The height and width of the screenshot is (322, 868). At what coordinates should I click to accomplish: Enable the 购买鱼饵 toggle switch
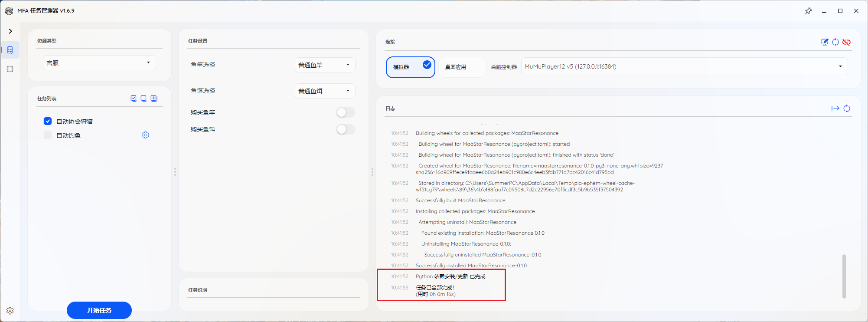tap(346, 129)
